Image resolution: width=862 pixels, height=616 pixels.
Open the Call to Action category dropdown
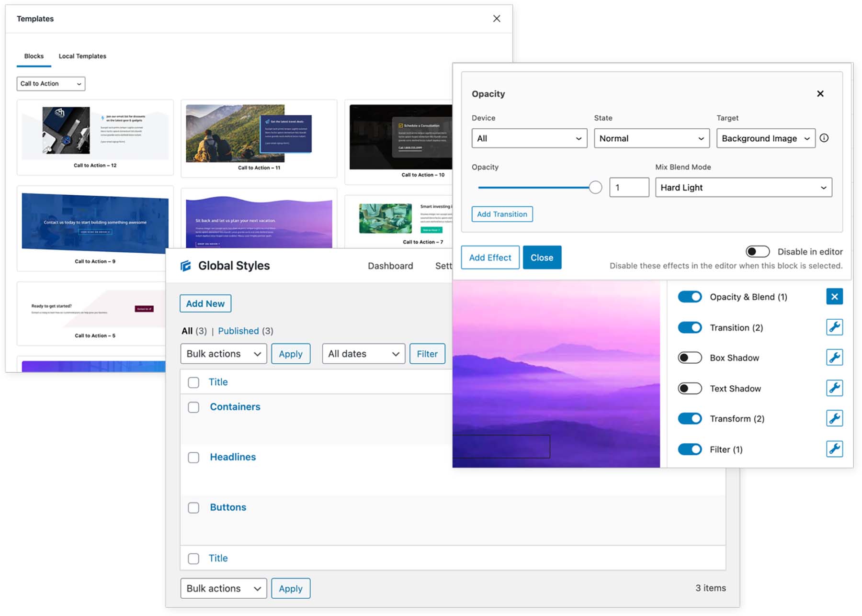(x=50, y=84)
